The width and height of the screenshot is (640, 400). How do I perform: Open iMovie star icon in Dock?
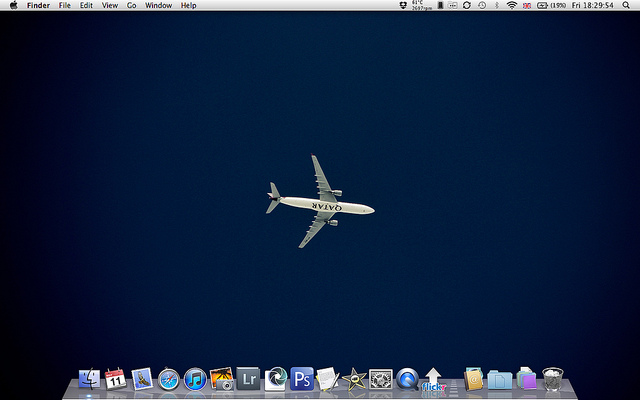pyautogui.click(x=354, y=379)
